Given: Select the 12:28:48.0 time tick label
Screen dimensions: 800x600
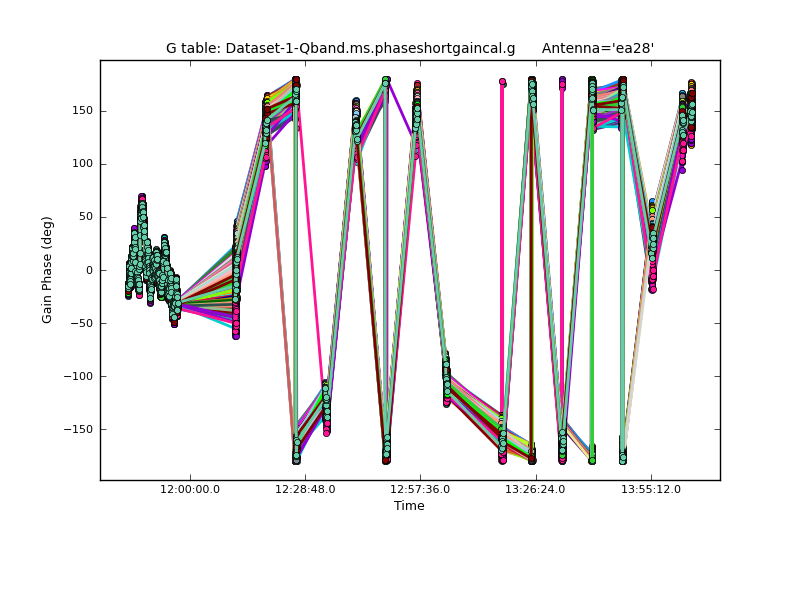Looking at the screenshot, I should click(305, 490).
